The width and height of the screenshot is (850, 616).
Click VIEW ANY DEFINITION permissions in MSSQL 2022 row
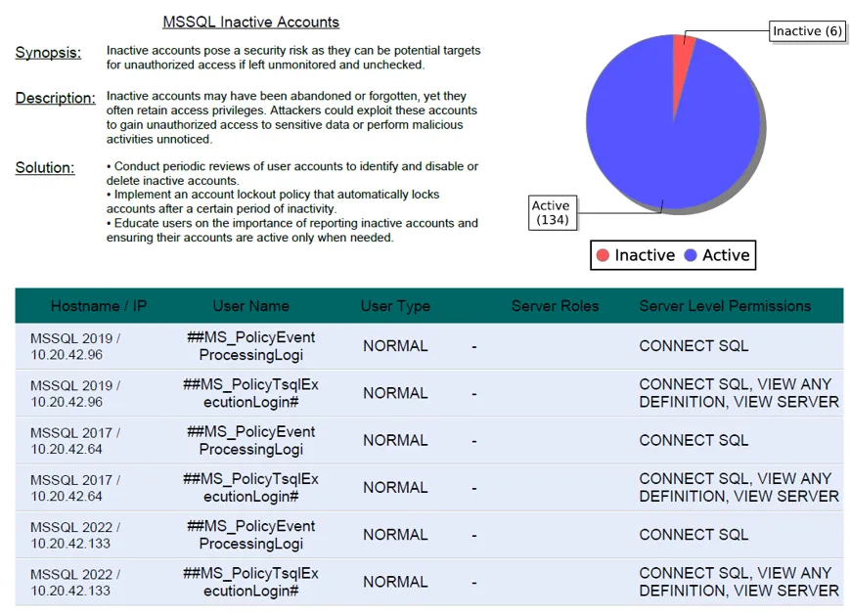pos(738,582)
